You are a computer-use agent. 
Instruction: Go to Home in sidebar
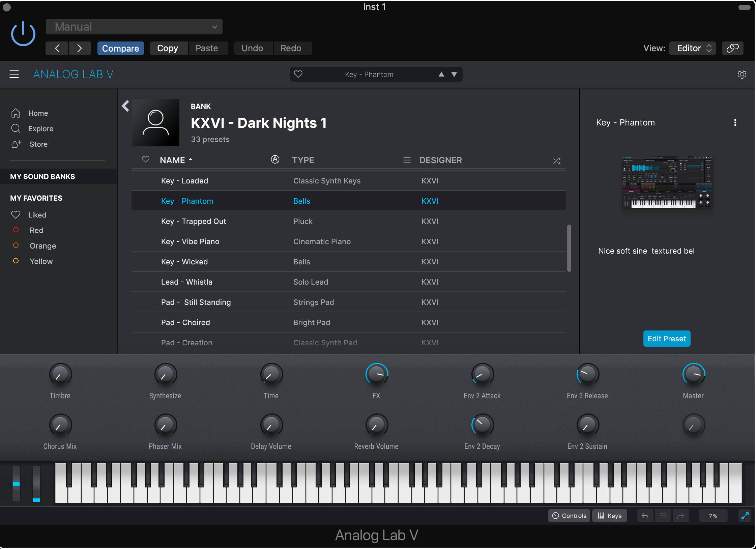point(30,113)
